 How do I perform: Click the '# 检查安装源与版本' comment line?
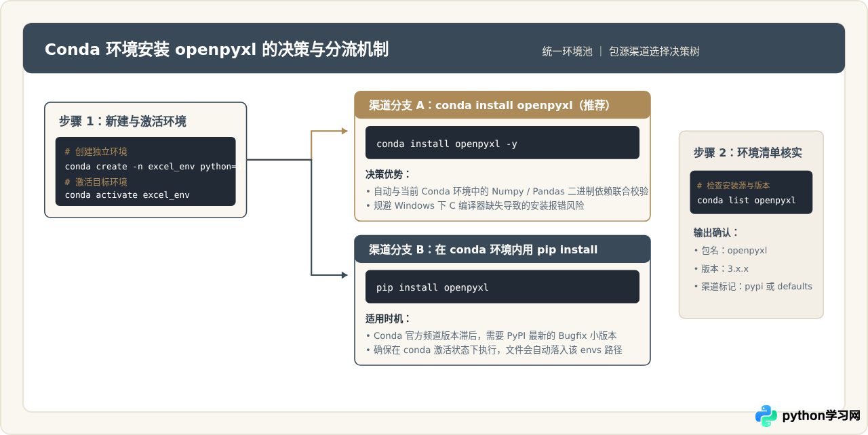tap(734, 186)
